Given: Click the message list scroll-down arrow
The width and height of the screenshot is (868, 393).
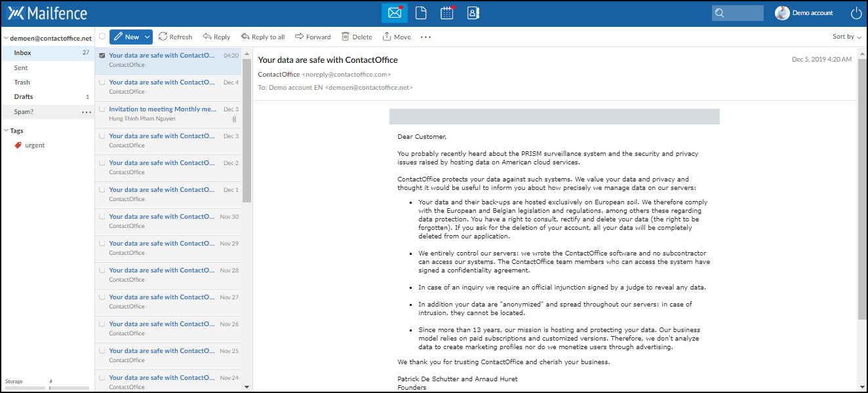Looking at the screenshot, I should [247, 387].
